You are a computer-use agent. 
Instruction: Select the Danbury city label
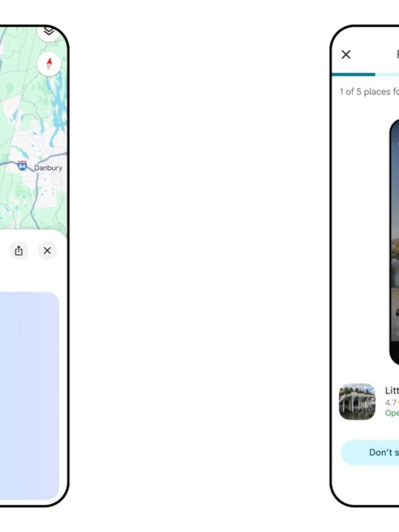[x=47, y=168]
